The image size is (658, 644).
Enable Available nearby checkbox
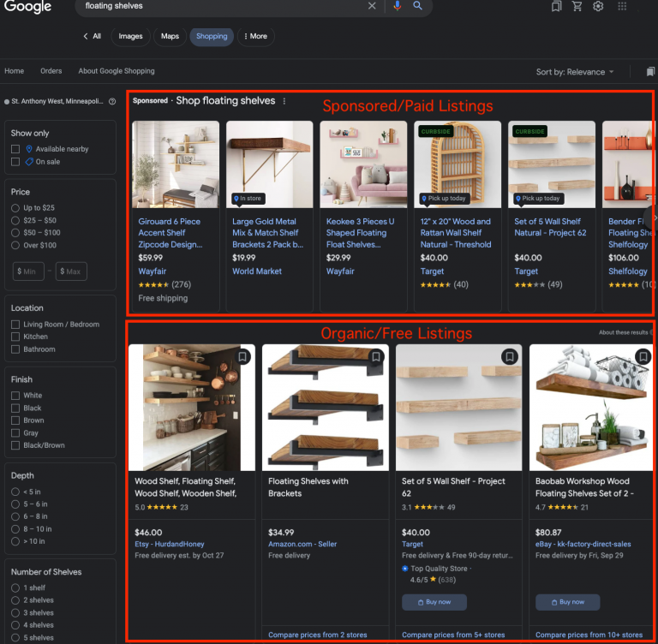point(15,149)
